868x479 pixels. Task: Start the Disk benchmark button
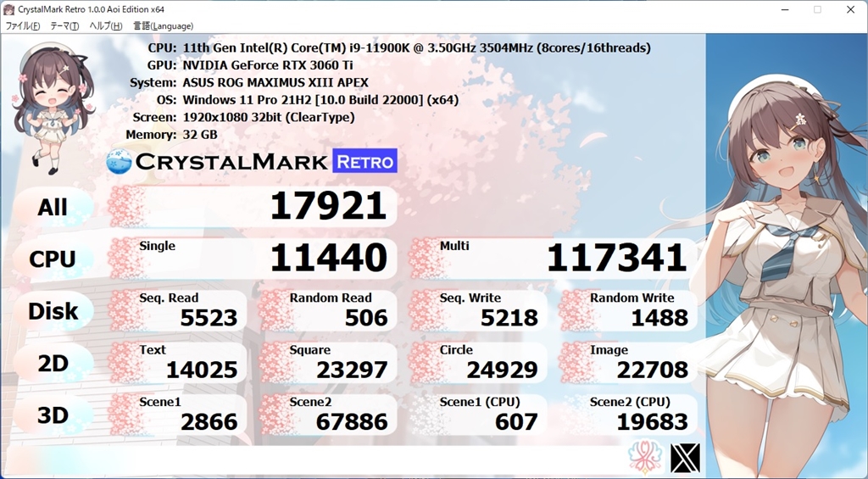tap(53, 311)
